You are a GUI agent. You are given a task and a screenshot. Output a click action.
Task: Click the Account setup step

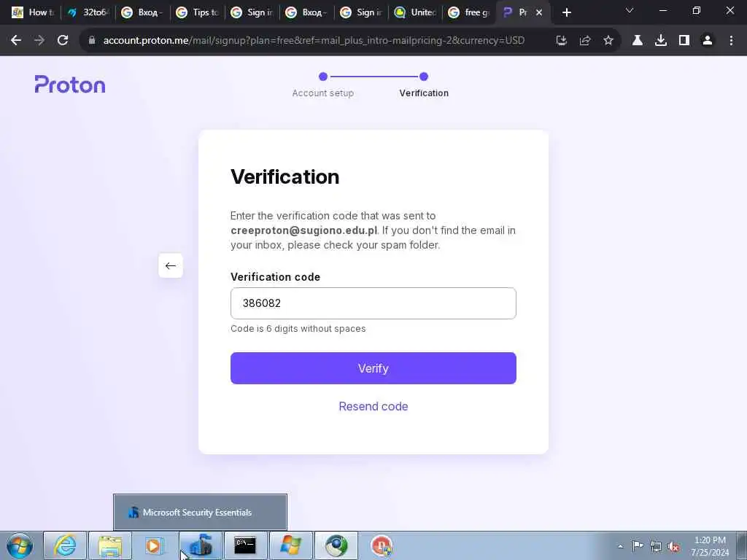[323, 93]
